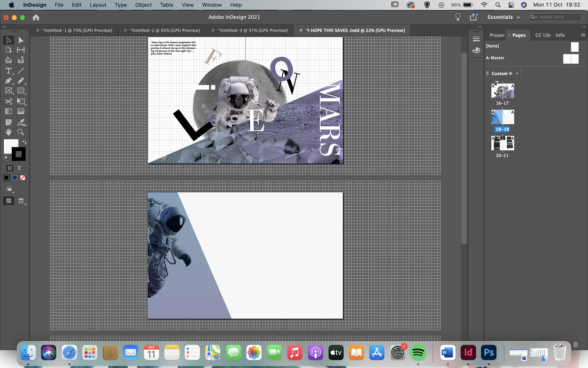Open the Pages panel options menu

[x=583, y=35]
